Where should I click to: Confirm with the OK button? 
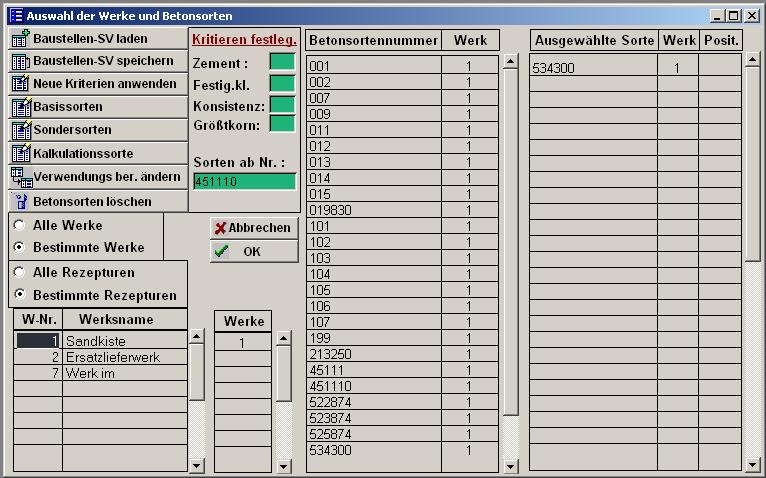pyautogui.click(x=253, y=251)
